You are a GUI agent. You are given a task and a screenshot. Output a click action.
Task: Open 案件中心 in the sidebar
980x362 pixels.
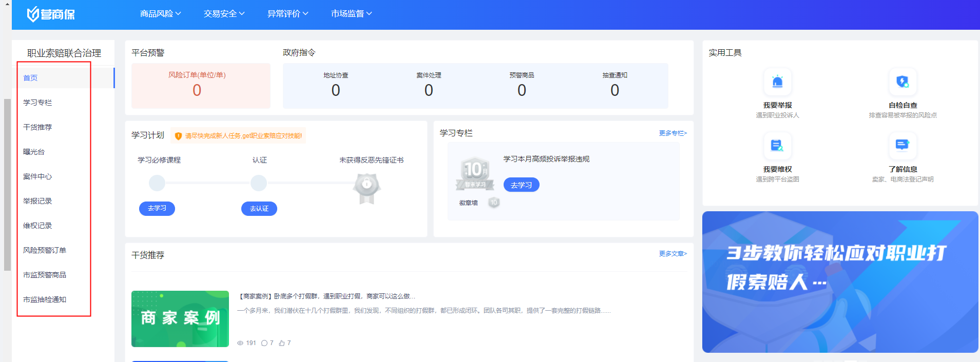click(x=63, y=176)
